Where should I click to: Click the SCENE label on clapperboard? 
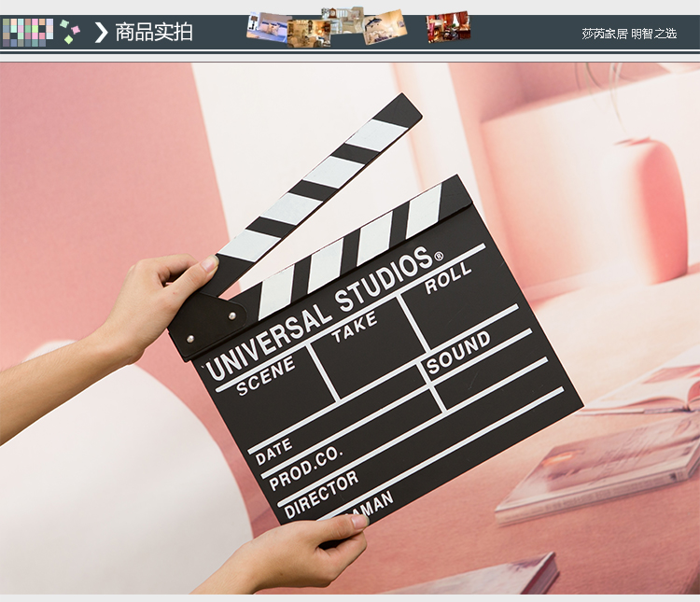coord(266,375)
